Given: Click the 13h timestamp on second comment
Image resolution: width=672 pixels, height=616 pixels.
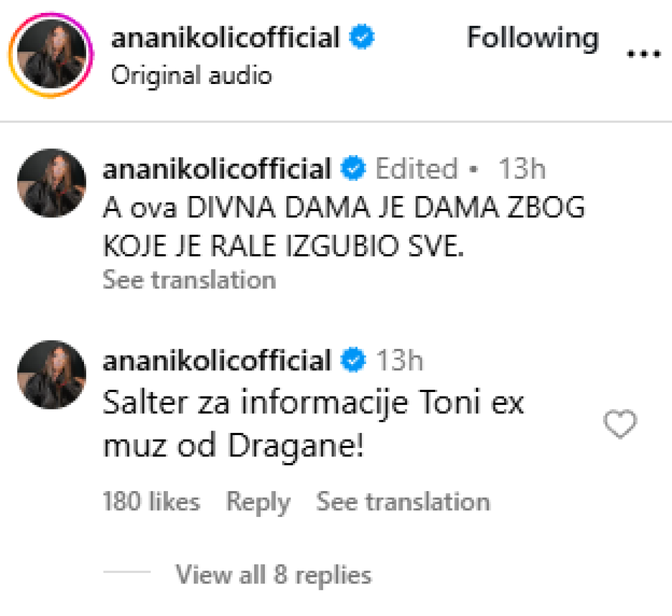Looking at the screenshot, I should pyautogui.click(x=399, y=360).
